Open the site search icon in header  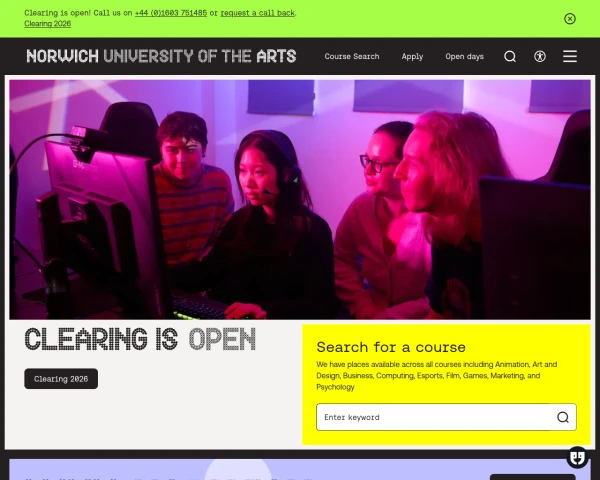click(510, 57)
